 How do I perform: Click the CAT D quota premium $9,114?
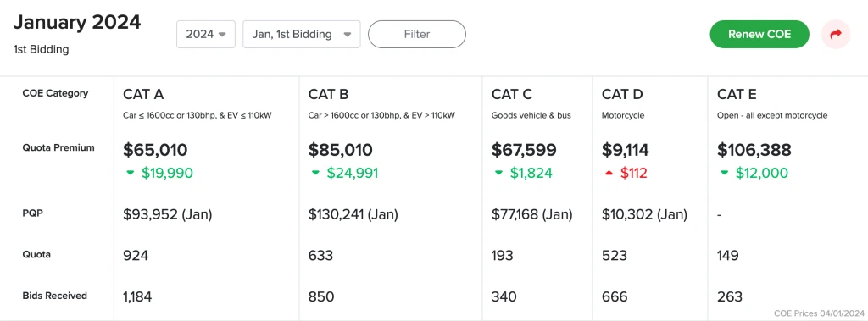(x=626, y=150)
